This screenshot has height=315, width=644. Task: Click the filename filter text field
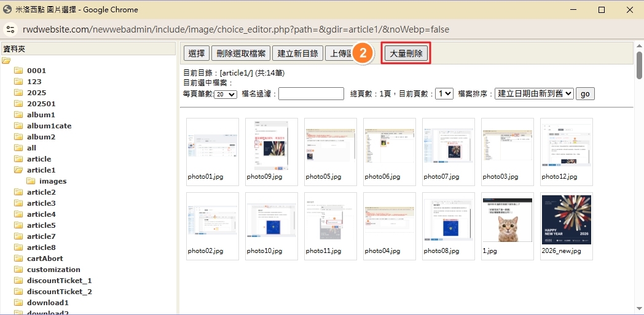[x=311, y=94]
